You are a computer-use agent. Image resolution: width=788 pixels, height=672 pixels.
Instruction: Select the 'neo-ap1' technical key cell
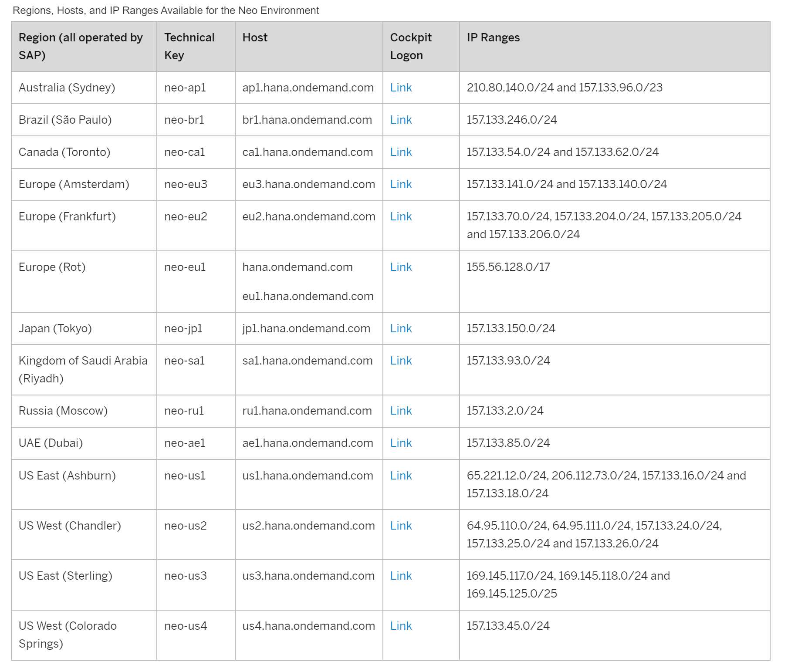pyautogui.click(x=196, y=88)
